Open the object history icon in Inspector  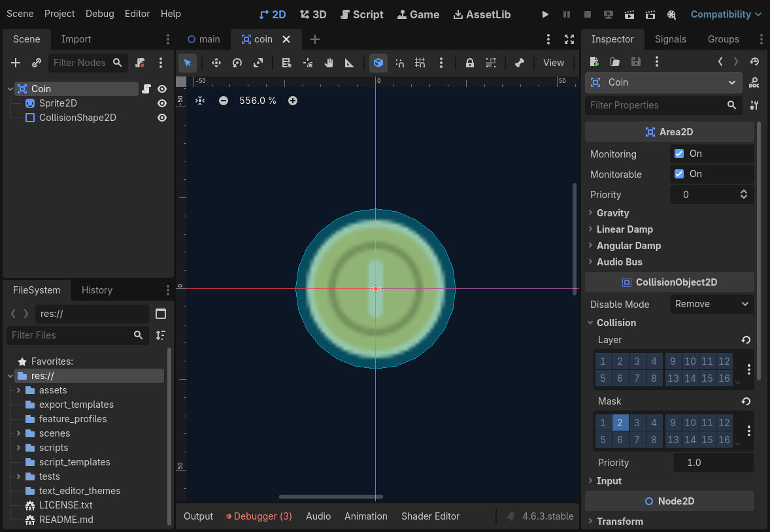[755, 61]
